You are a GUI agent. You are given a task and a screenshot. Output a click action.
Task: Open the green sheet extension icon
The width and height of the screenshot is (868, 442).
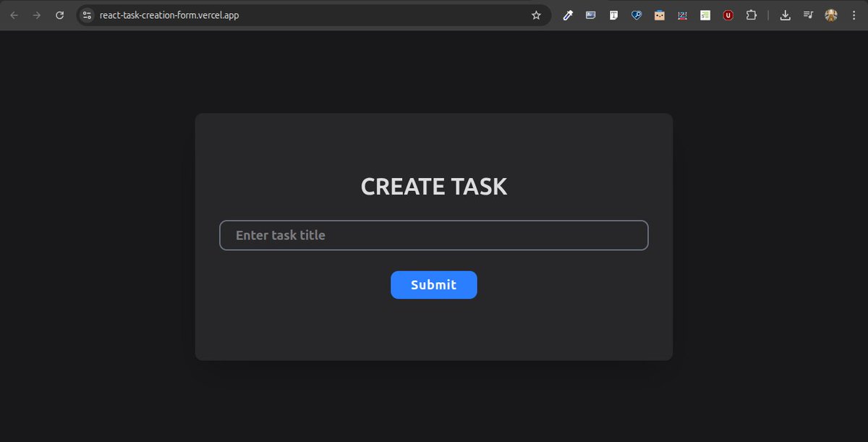705,15
